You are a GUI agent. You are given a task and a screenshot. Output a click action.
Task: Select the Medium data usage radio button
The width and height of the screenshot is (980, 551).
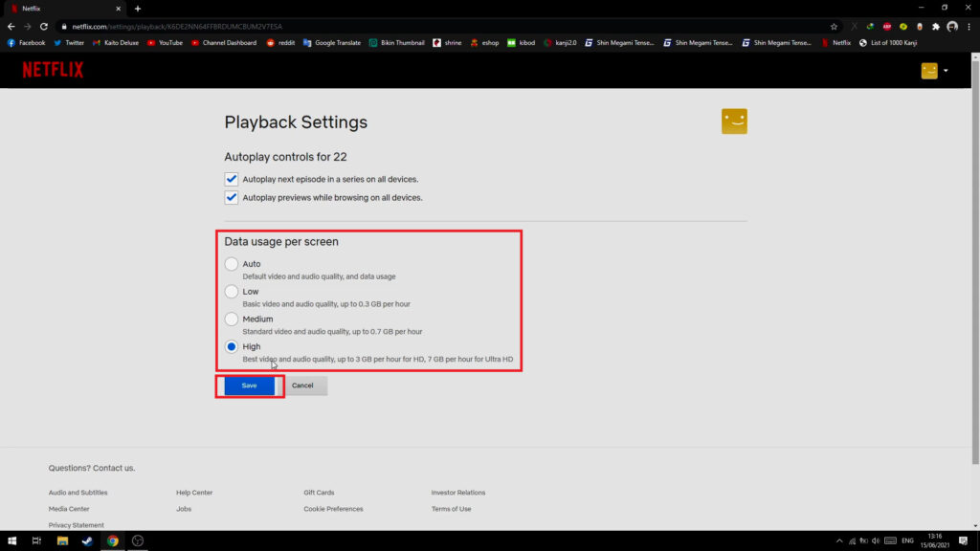231,319
